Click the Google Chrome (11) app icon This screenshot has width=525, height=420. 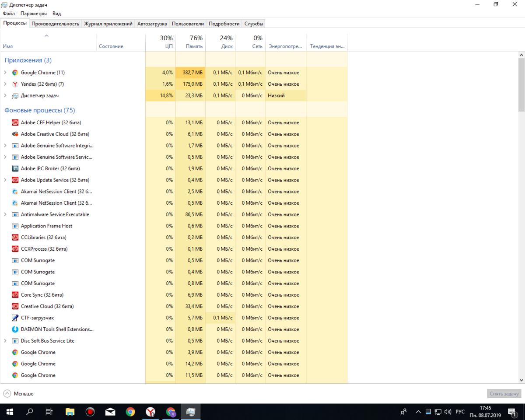coord(15,73)
